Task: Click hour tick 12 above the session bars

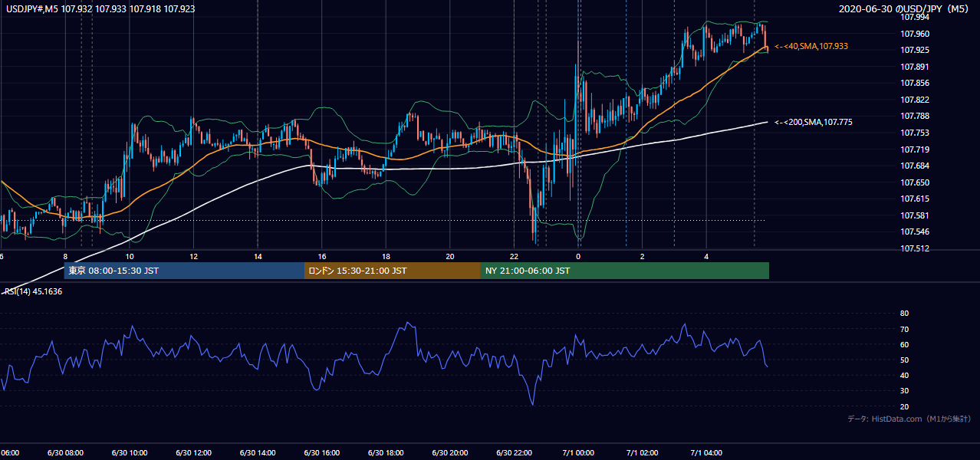Action: tap(194, 257)
